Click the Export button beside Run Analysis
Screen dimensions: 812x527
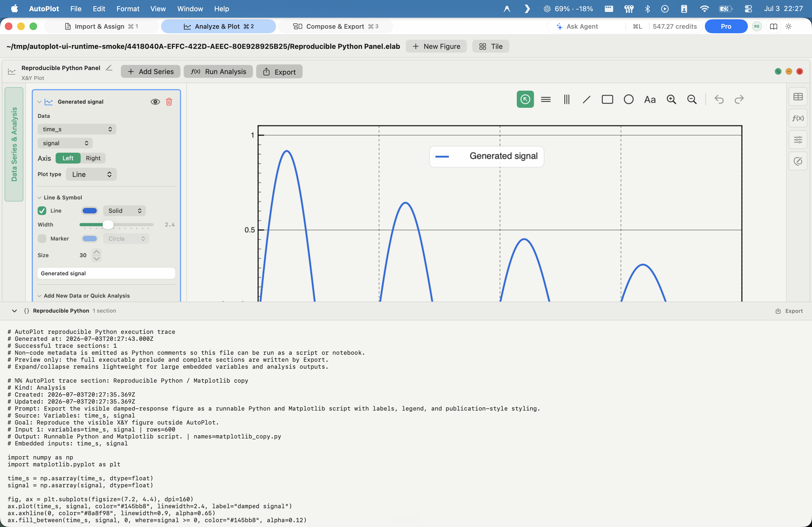pyautogui.click(x=280, y=72)
